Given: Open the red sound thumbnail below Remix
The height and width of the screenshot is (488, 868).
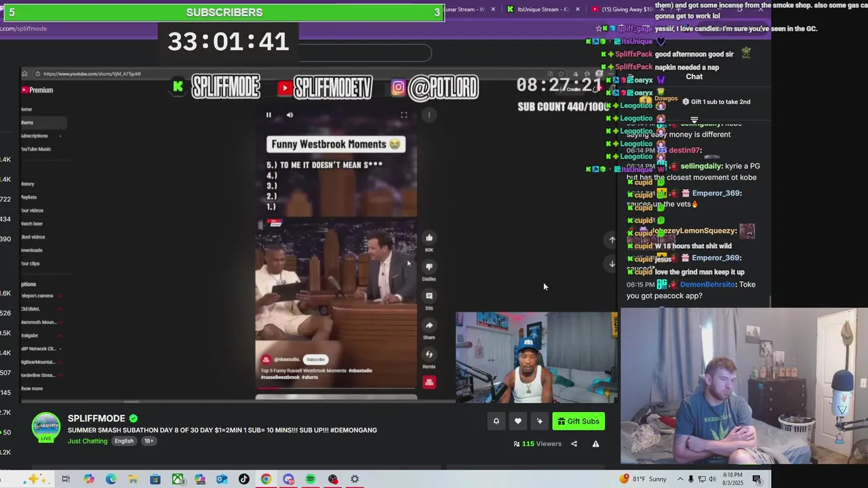Looking at the screenshot, I should click(429, 383).
